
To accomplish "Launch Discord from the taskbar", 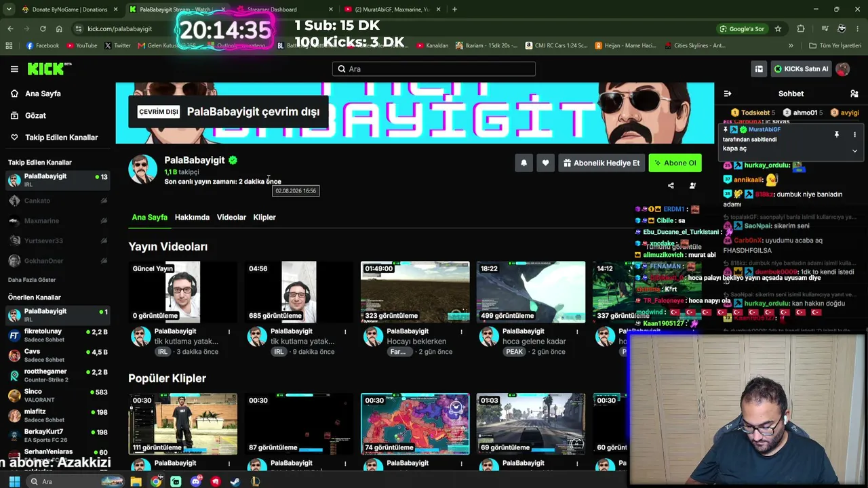I will pyautogui.click(x=196, y=481).
